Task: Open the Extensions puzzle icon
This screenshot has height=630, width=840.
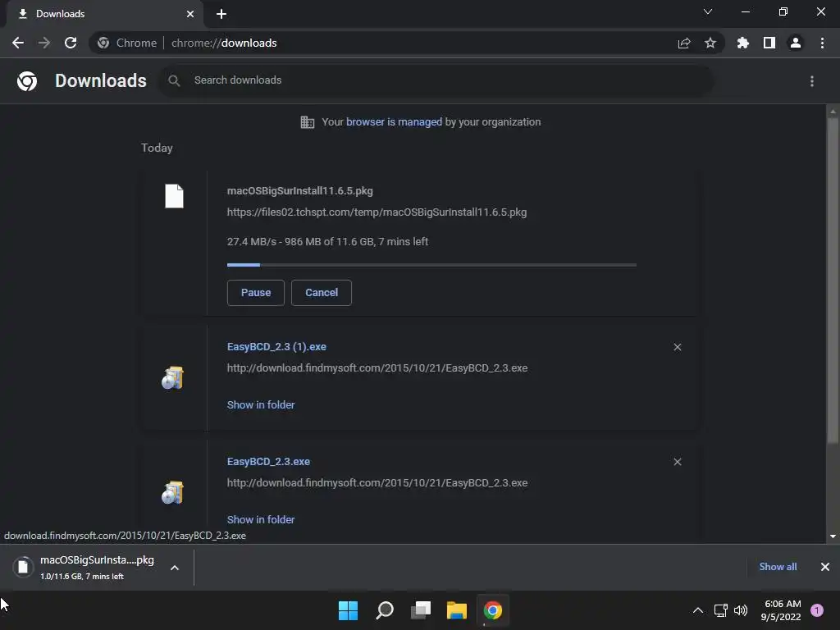Action: (743, 43)
